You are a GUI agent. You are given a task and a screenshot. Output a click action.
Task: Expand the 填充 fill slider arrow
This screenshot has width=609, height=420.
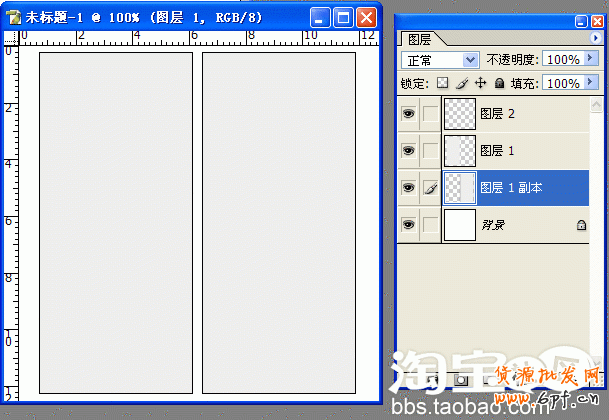(591, 84)
